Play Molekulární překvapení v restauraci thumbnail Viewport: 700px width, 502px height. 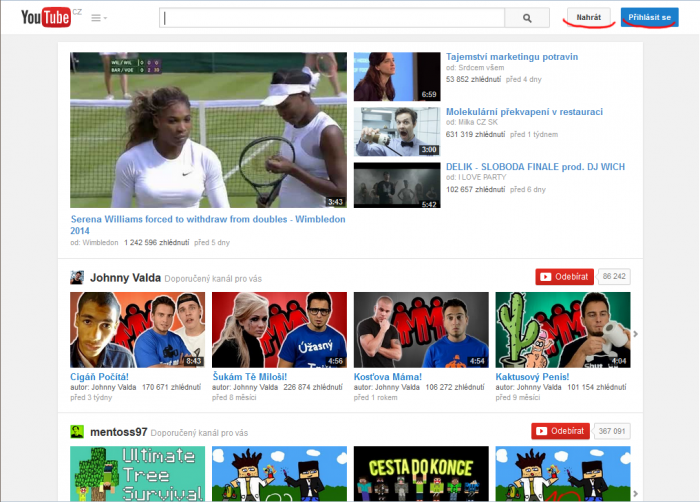coord(397,131)
